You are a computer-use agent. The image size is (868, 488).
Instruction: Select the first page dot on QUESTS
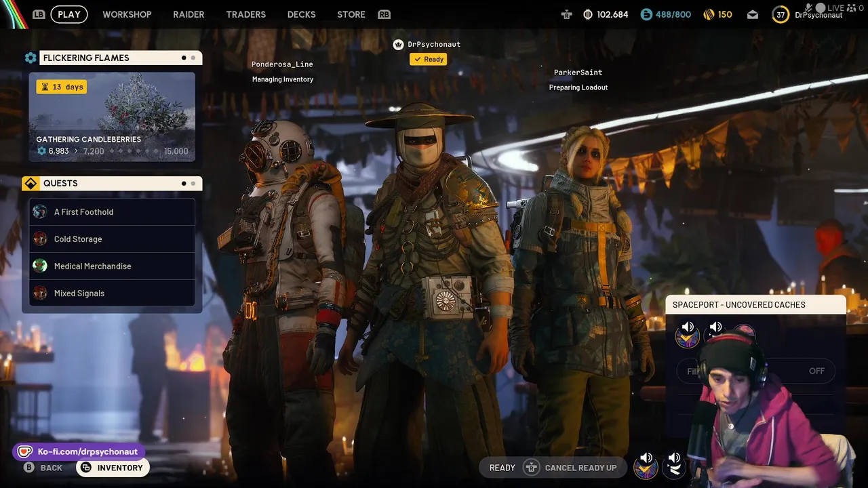184,183
